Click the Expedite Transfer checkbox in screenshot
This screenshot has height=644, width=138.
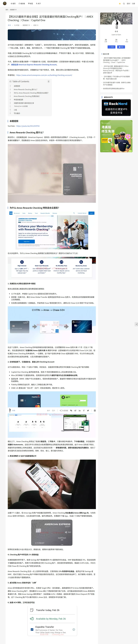point(32,630)
